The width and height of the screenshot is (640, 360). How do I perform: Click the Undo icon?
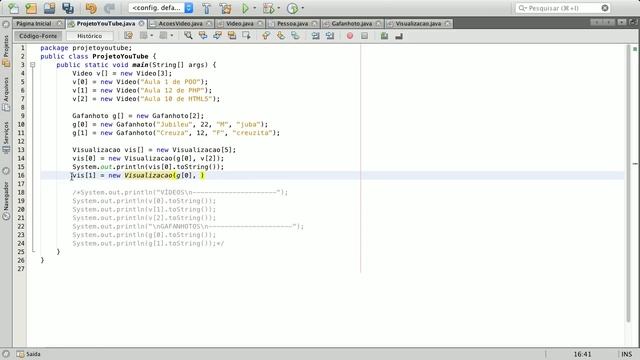point(91,8)
